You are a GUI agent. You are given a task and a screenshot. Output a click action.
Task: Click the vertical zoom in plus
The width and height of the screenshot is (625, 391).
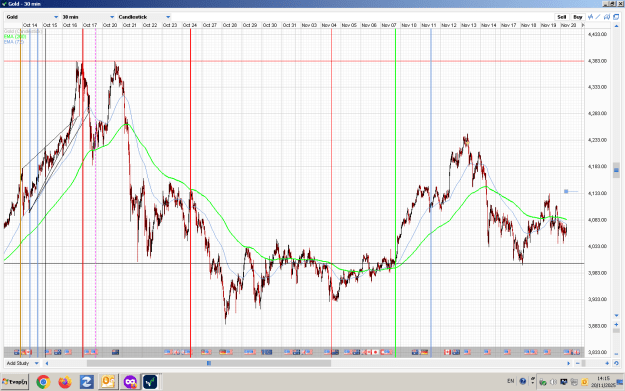tap(616, 324)
